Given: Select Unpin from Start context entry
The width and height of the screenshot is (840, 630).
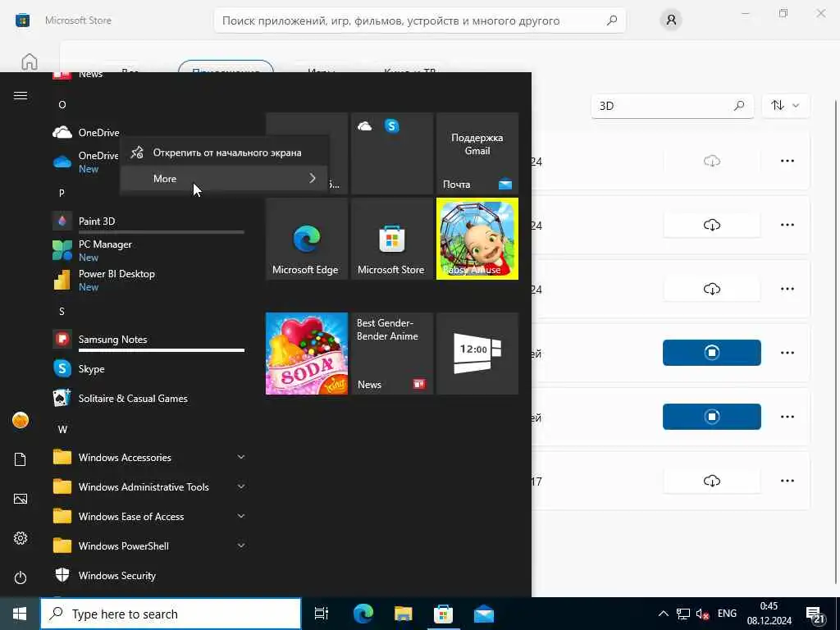Looking at the screenshot, I should tap(224, 153).
